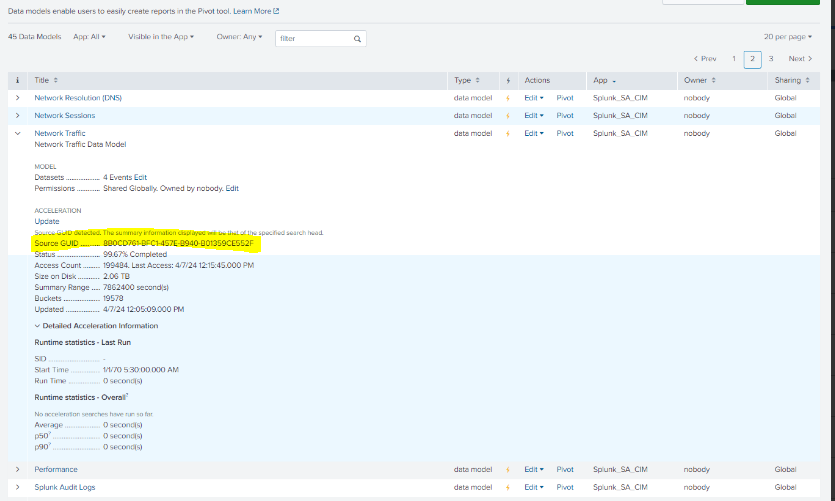Click the lightning icon for Splunk Audit Logs

pyautogui.click(x=508, y=487)
